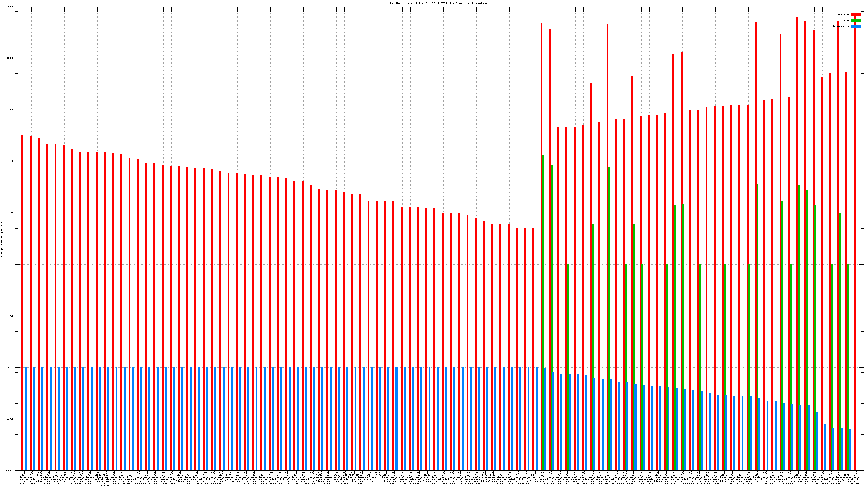The width and height of the screenshot is (868, 488).
Task: Click the 'Not Spam' legend label
Action: coord(844,14)
